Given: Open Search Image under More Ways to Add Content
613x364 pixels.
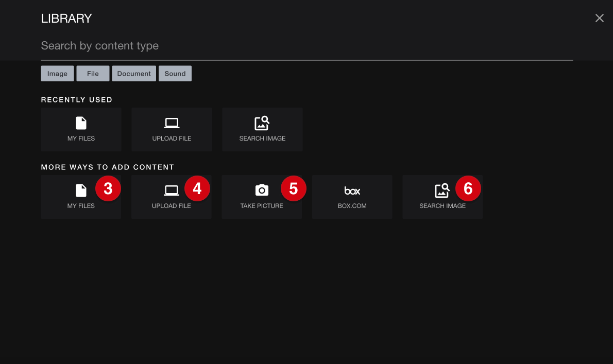Looking at the screenshot, I should [442, 197].
